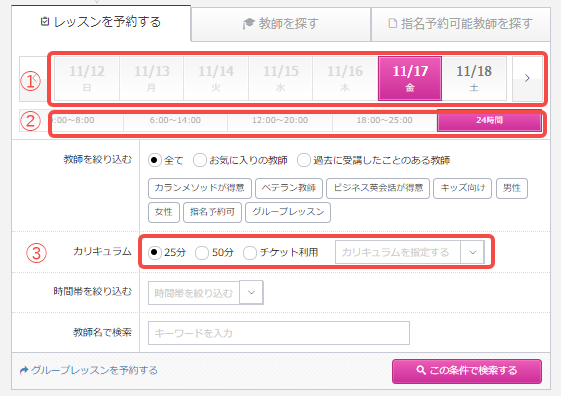Toggle the グループレッスン tag

pyautogui.click(x=288, y=212)
